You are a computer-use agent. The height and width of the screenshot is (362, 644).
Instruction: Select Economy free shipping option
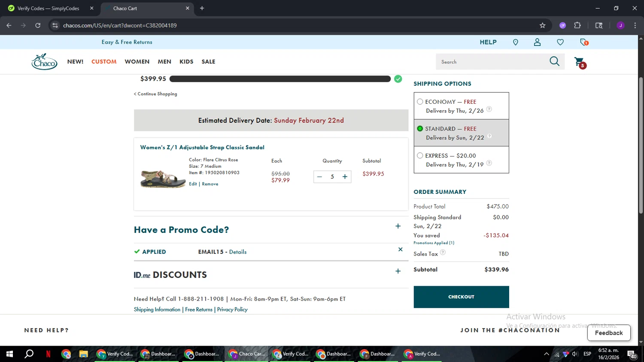420,102
